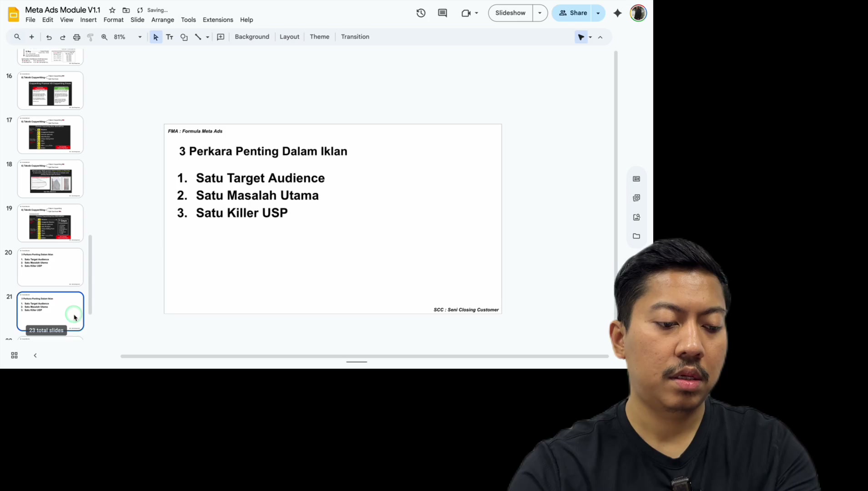Click the camera meeting icon
The height and width of the screenshot is (491, 868).
pyautogui.click(x=465, y=13)
